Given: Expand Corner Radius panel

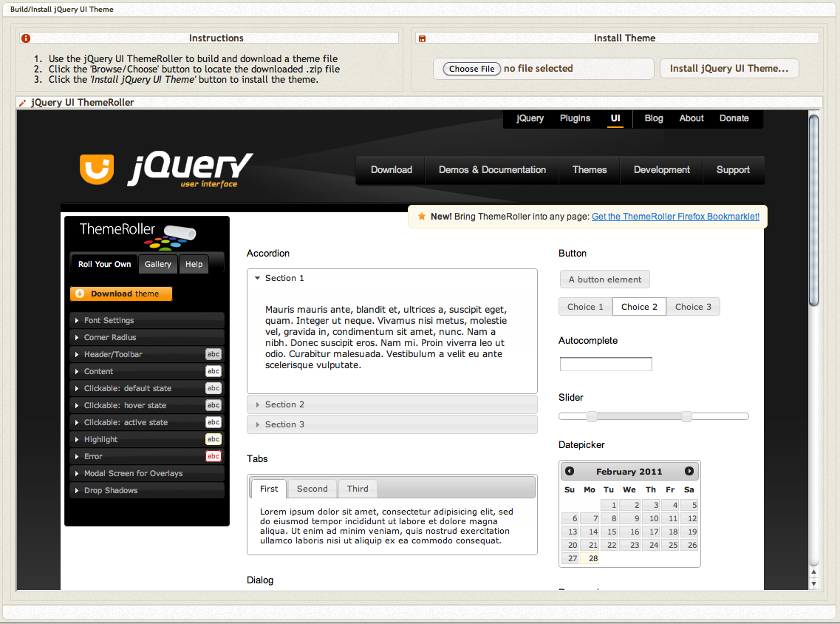Looking at the screenshot, I should click(147, 338).
